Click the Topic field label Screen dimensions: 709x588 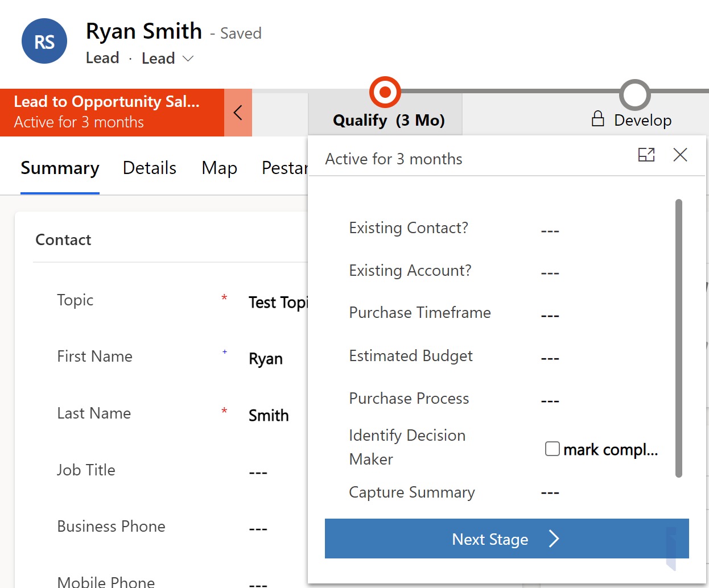[75, 300]
